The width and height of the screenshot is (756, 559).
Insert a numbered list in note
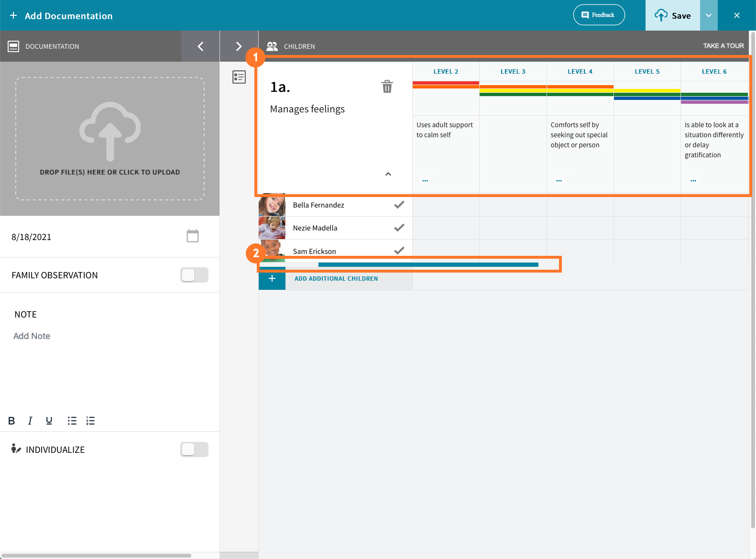[90, 421]
